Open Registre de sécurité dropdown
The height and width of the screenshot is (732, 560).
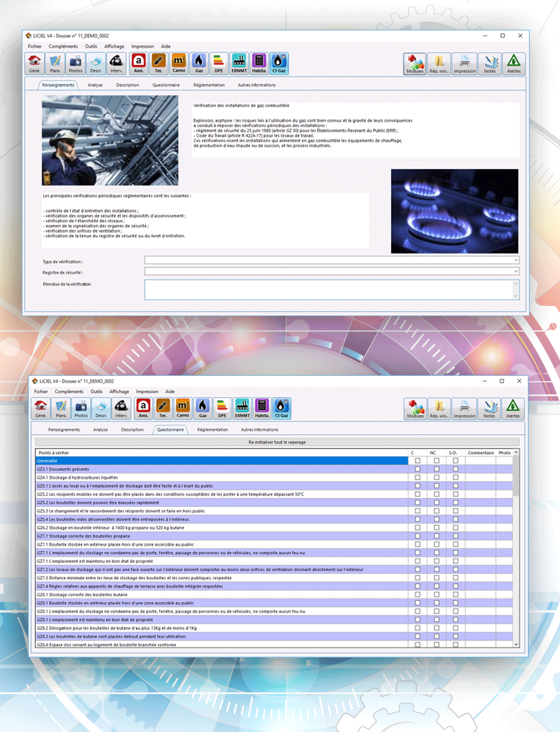point(332,271)
